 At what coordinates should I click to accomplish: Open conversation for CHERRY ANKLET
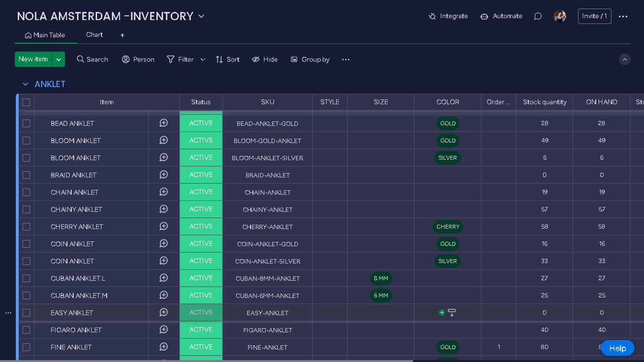[164, 226]
